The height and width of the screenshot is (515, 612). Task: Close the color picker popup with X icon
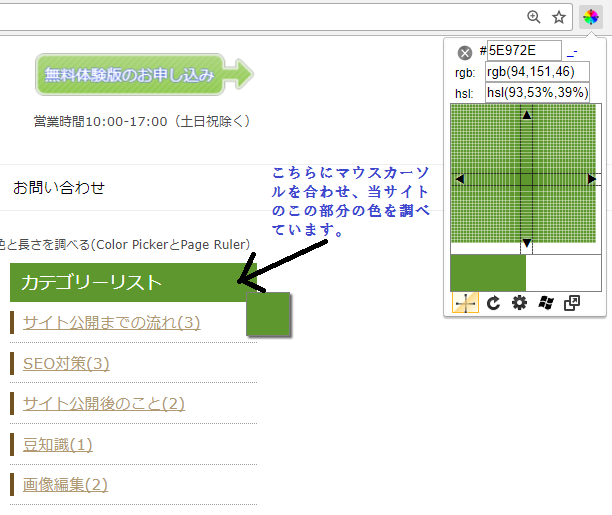(x=464, y=53)
